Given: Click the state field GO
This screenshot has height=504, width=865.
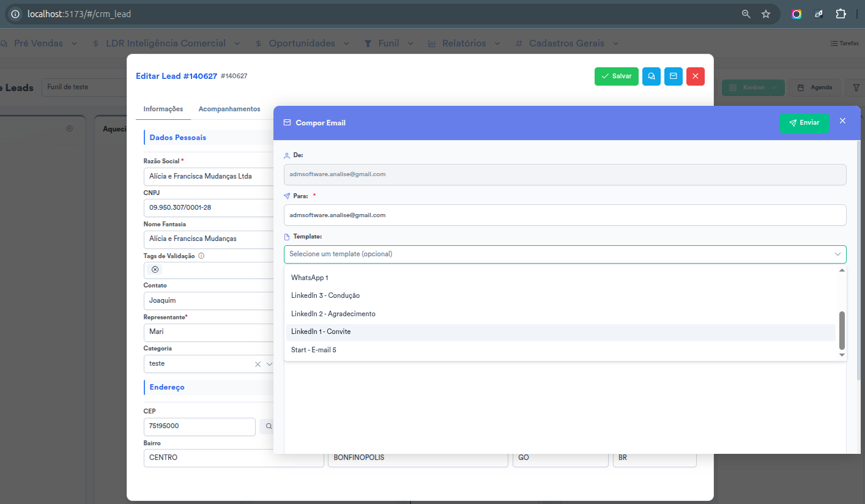Looking at the screenshot, I should coord(561,458).
